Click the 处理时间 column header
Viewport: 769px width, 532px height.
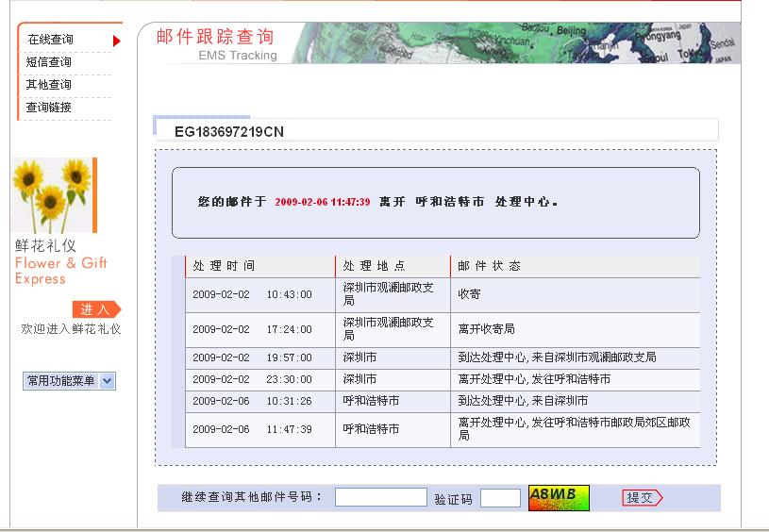(x=225, y=266)
